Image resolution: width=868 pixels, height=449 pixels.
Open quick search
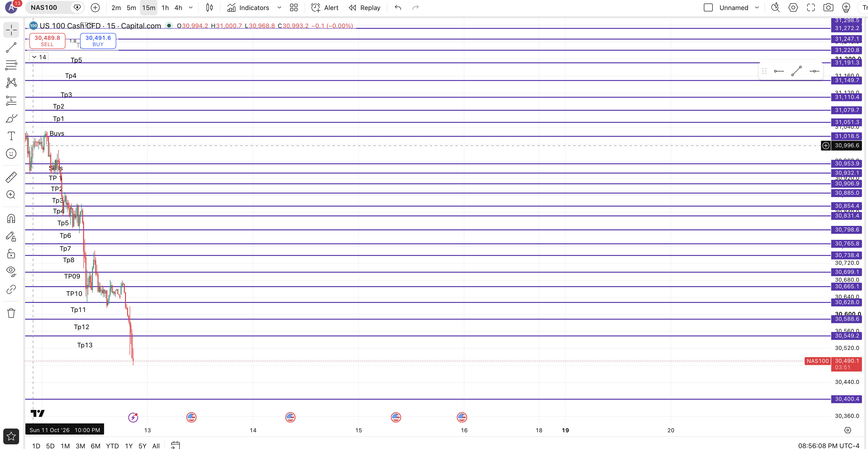coord(775,7)
